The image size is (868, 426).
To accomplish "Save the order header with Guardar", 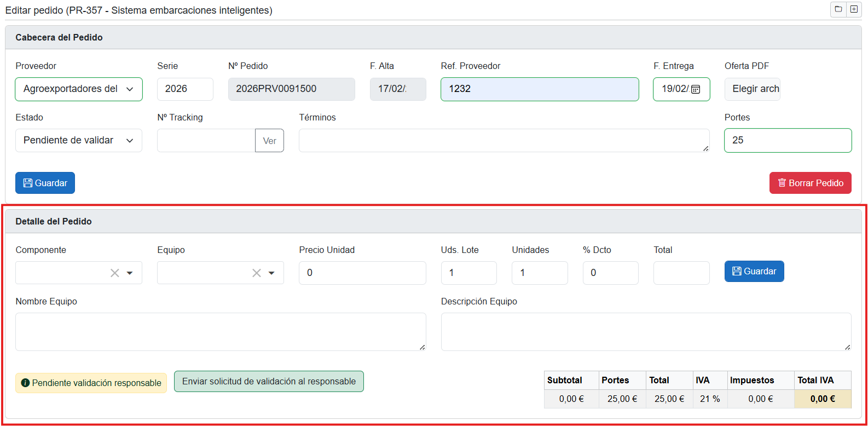I will point(45,183).
